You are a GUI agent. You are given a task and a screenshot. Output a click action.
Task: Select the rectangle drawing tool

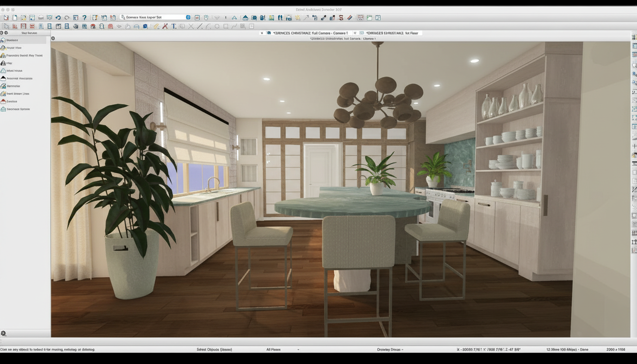[226, 27]
